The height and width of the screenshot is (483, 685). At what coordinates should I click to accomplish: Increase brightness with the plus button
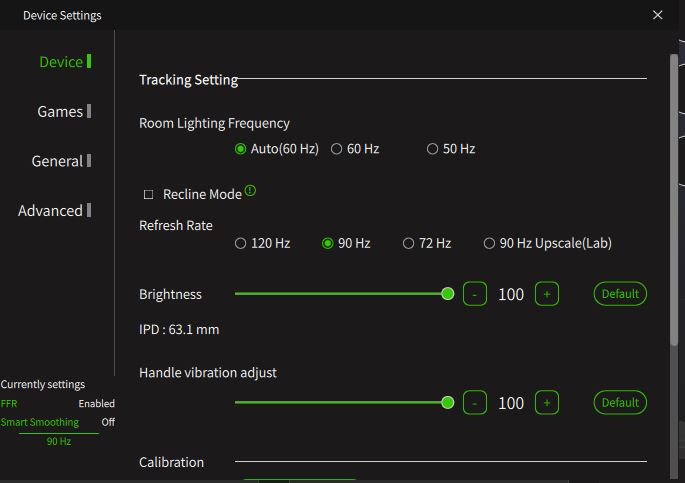click(x=547, y=294)
